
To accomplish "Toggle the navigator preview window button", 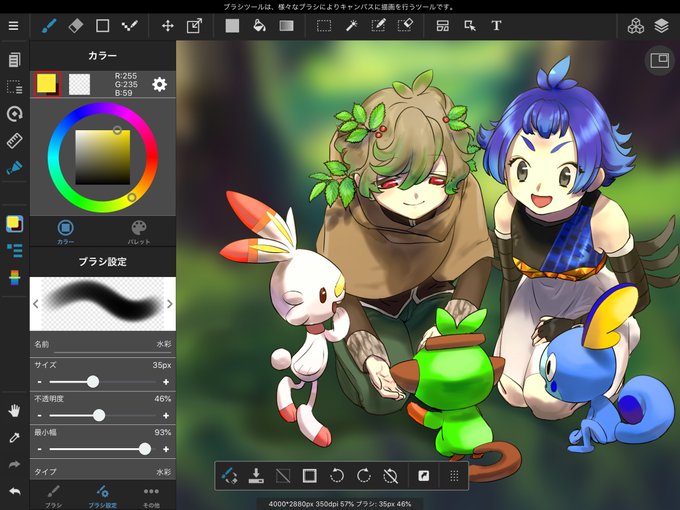I will pyautogui.click(x=660, y=60).
